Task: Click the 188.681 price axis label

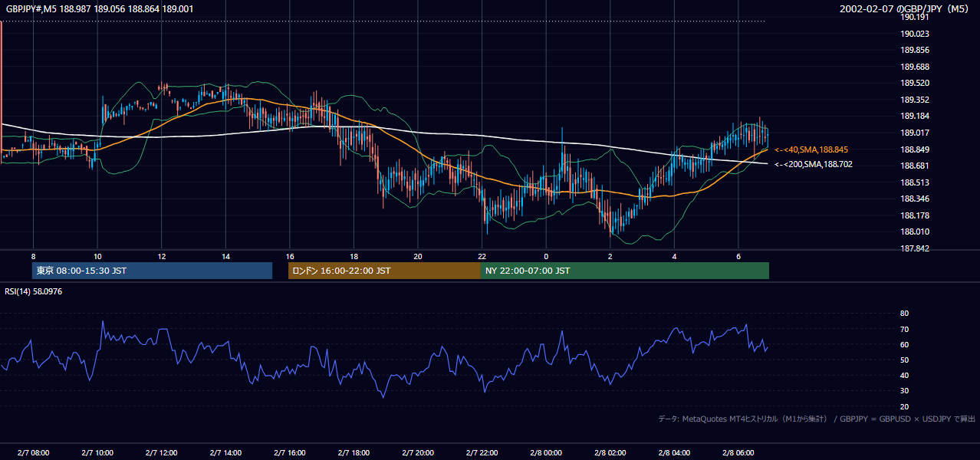Action: click(915, 166)
